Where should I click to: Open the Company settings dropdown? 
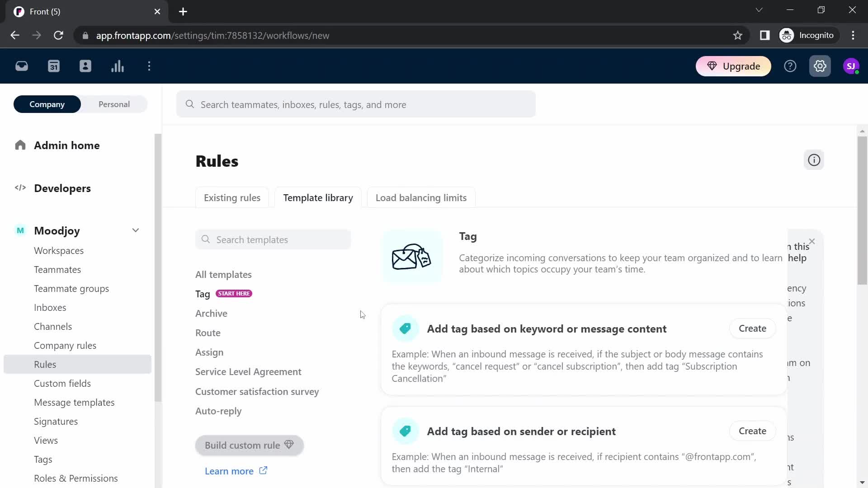coord(136,230)
